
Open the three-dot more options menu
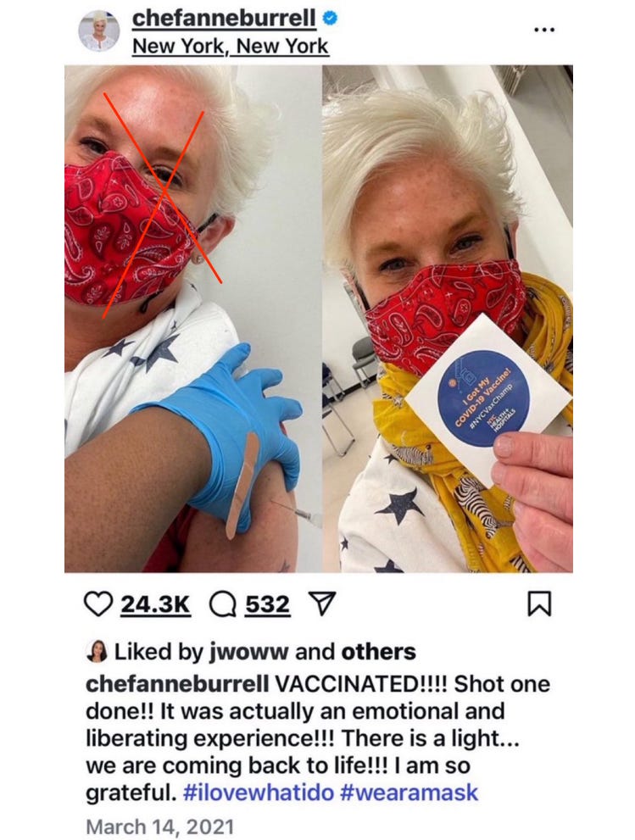click(x=544, y=30)
